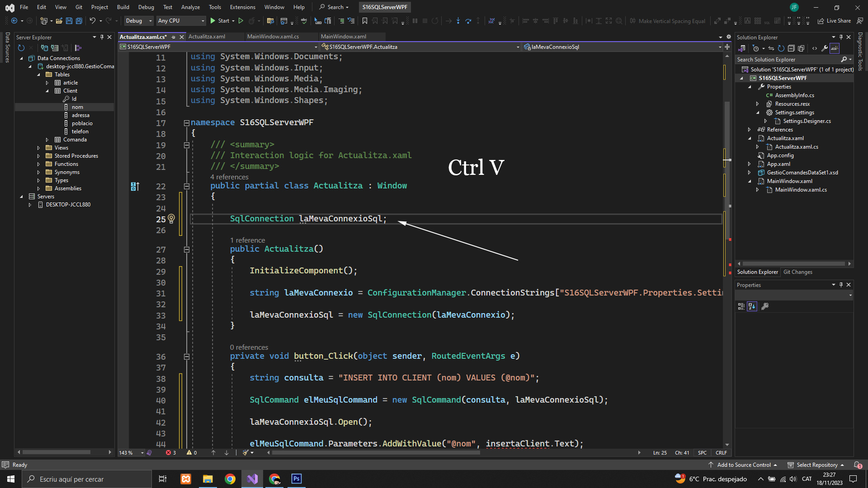
Task: Open the Build menu
Action: [123, 7]
